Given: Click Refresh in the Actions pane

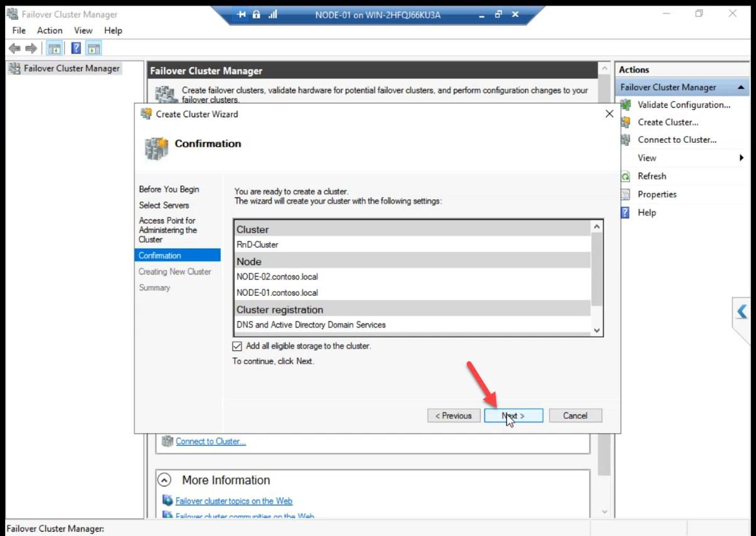Looking at the screenshot, I should click(x=652, y=176).
